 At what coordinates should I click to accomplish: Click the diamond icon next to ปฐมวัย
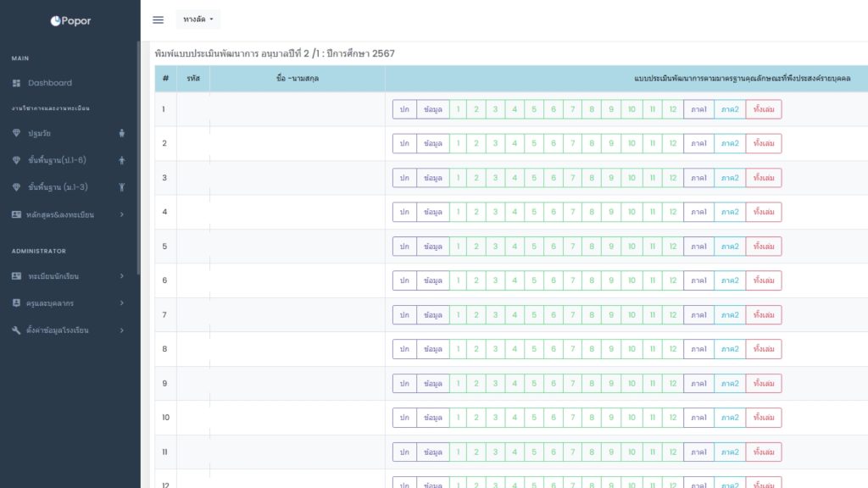[17, 133]
